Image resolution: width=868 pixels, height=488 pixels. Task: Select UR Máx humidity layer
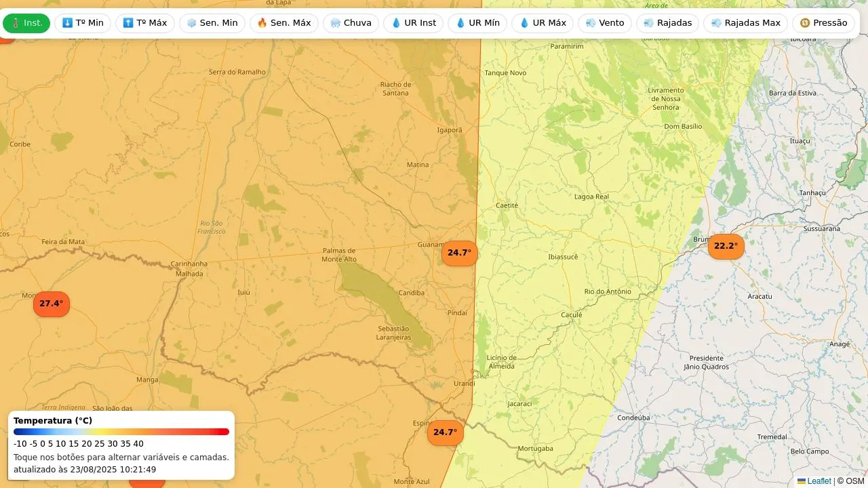tap(542, 23)
